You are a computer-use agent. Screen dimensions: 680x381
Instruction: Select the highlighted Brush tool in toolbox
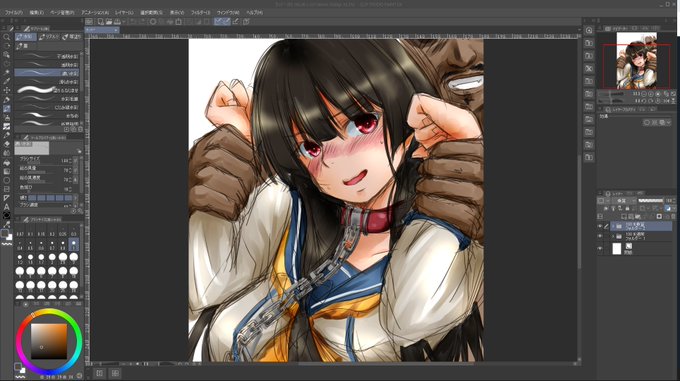(x=7, y=108)
